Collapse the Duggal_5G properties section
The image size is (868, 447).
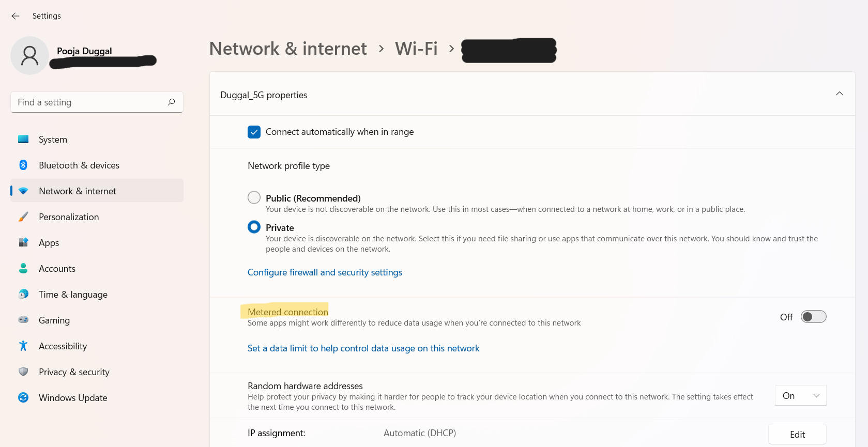pyautogui.click(x=839, y=94)
